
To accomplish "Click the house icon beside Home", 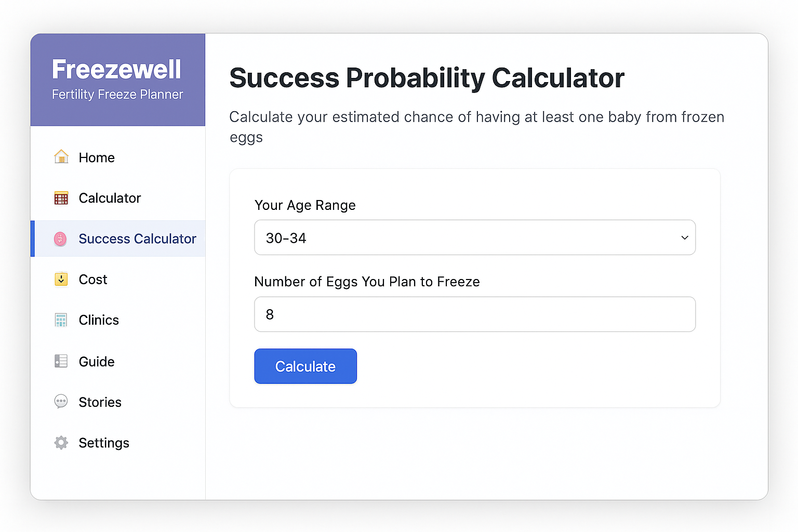I will 61,157.
